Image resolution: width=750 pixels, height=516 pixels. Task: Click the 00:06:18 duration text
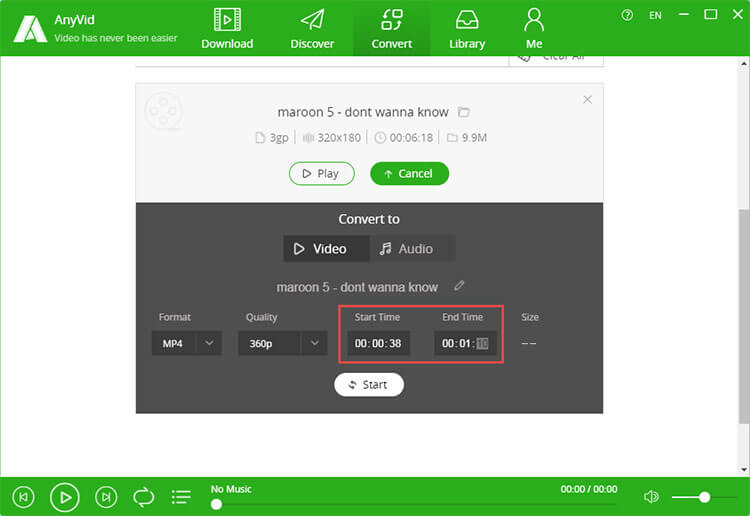point(411,138)
